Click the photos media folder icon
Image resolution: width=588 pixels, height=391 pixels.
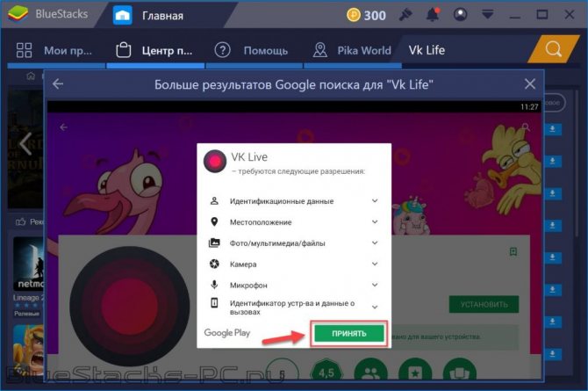pyautogui.click(x=214, y=243)
